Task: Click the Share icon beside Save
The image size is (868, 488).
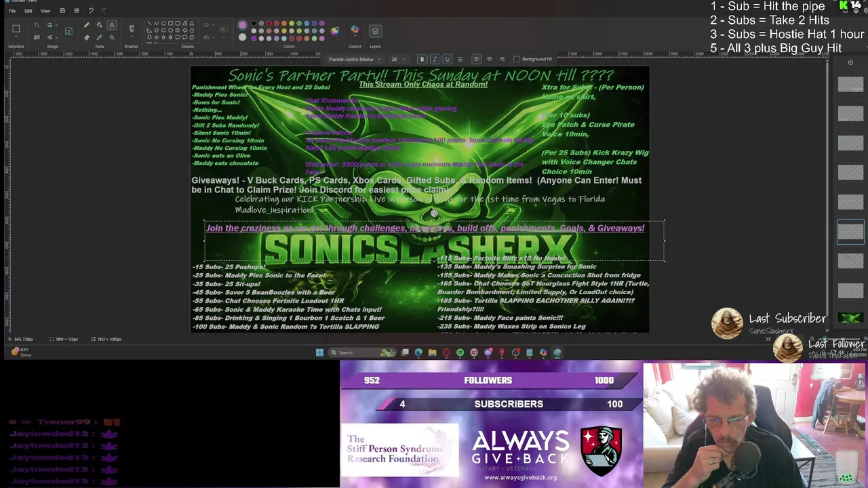Action: [x=77, y=11]
